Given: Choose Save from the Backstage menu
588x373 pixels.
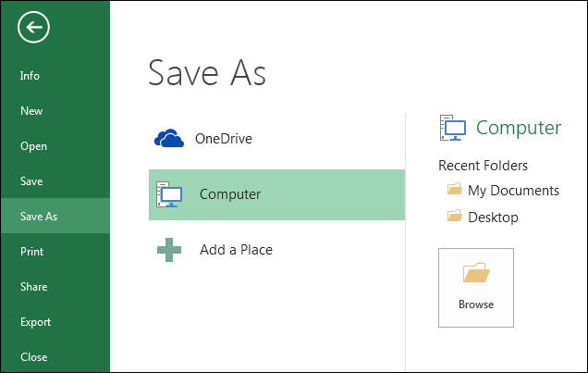Looking at the screenshot, I should point(31,181).
